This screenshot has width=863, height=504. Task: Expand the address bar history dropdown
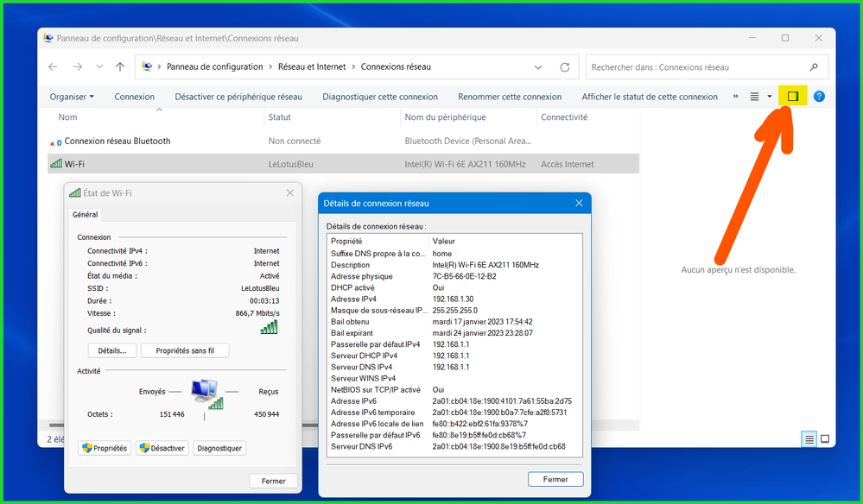[538, 67]
